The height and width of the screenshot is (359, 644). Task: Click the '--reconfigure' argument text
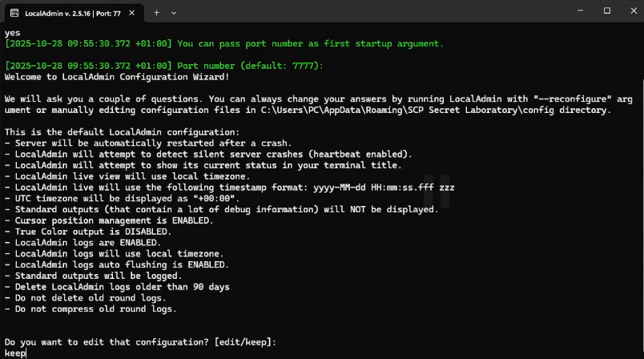pos(572,99)
